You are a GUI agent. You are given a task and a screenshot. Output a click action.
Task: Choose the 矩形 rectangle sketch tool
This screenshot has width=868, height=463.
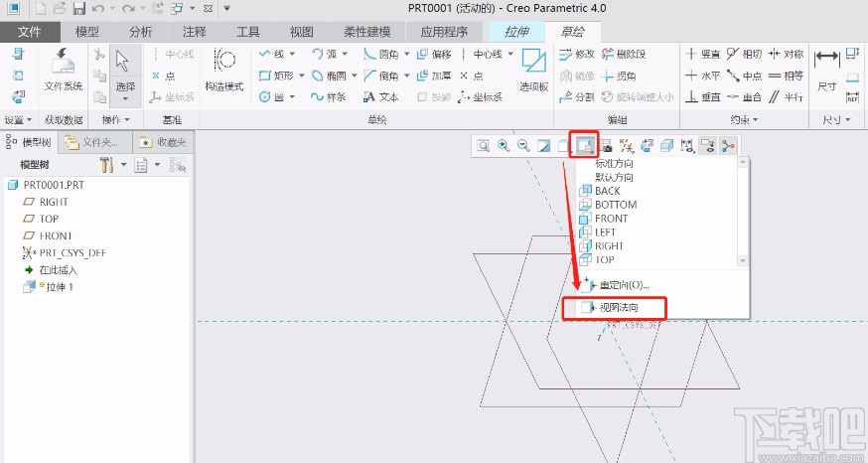(x=276, y=76)
